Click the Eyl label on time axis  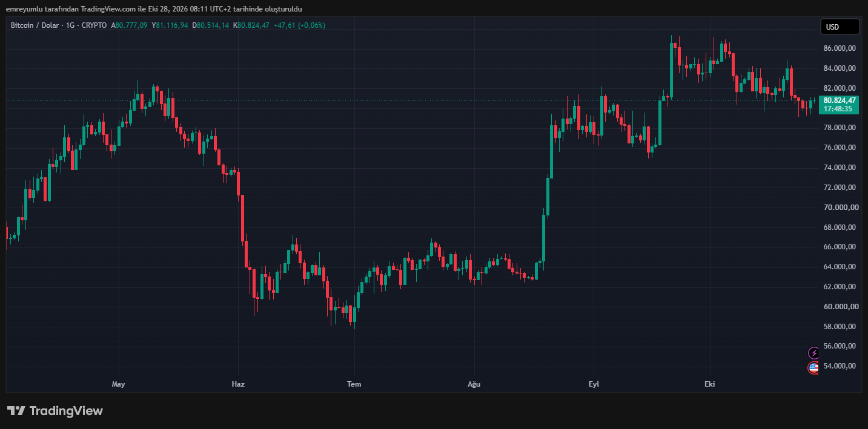(x=594, y=384)
